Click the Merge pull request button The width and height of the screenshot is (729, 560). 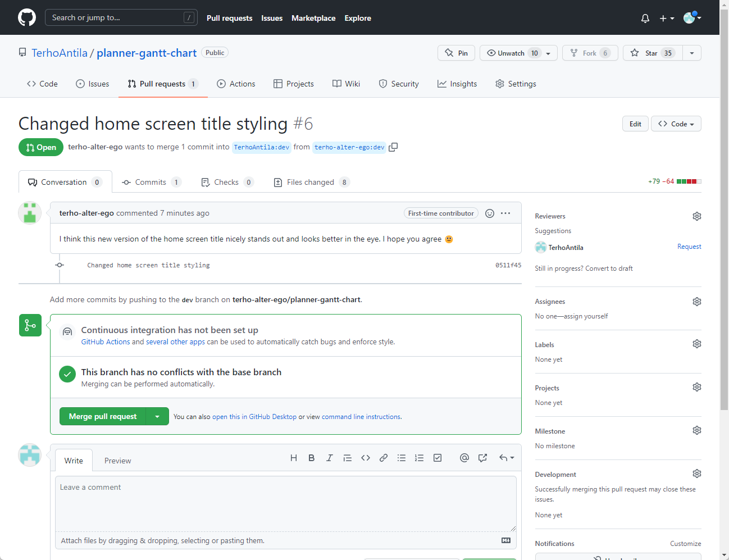pyautogui.click(x=103, y=416)
